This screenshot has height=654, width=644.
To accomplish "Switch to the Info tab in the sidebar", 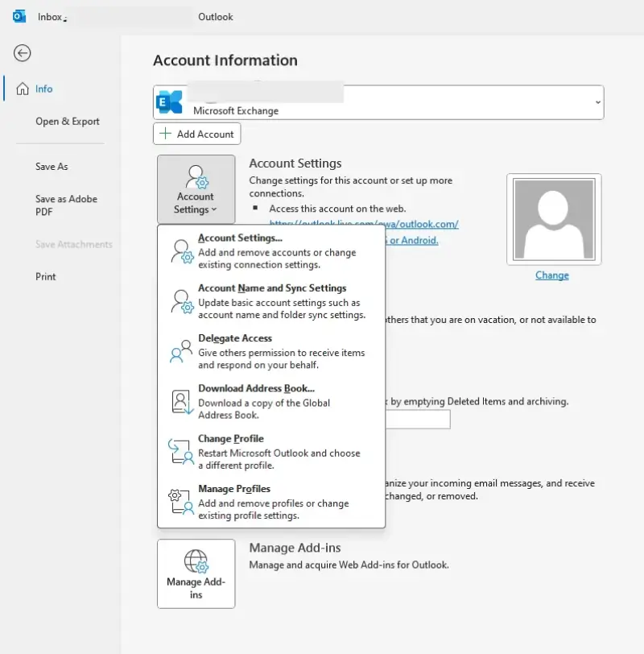I will click(x=43, y=89).
